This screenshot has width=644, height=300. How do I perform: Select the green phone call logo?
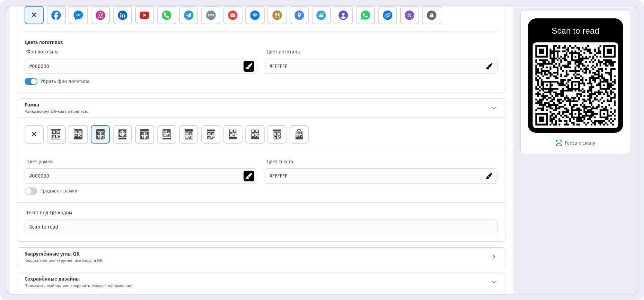(x=167, y=15)
